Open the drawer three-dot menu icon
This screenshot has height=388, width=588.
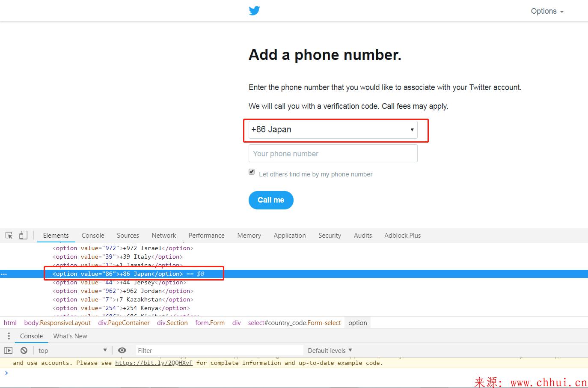click(x=9, y=336)
